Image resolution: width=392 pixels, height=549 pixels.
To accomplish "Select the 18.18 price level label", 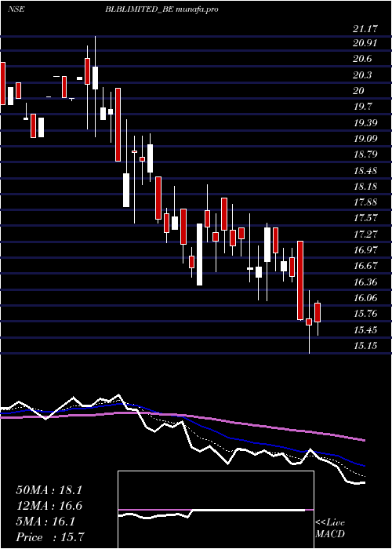I will (x=365, y=187).
